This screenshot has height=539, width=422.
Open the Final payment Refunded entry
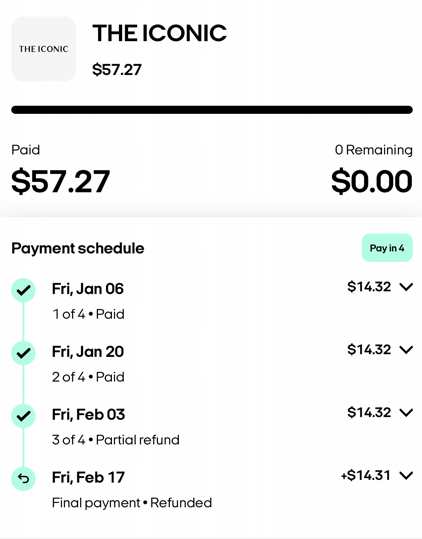(x=132, y=503)
